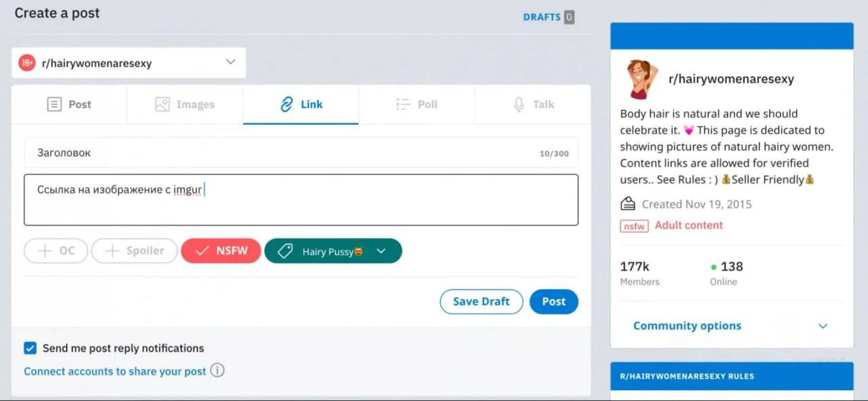
Task: Switch to the Poll tab
Action: pos(416,104)
